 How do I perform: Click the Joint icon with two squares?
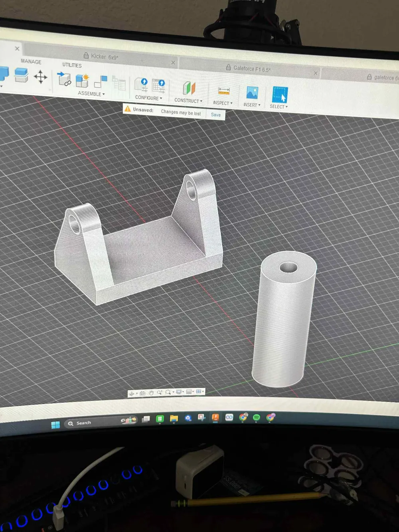tap(101, 82)
